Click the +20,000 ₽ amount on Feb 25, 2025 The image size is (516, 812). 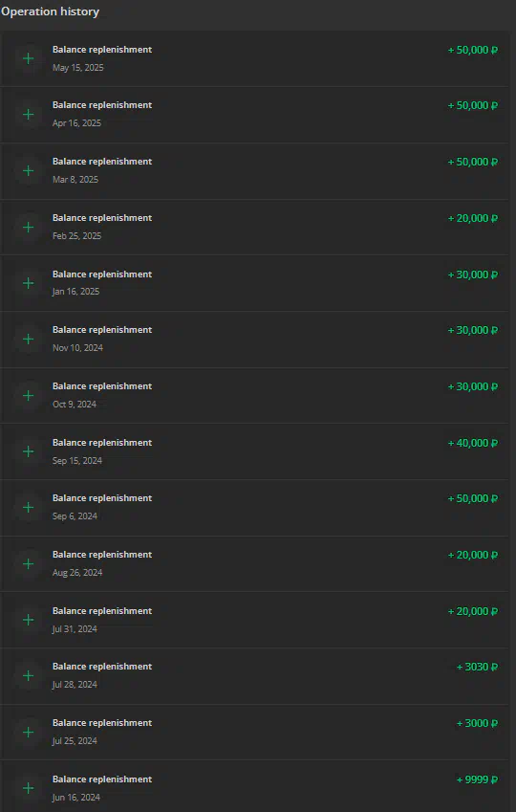pos(473,218)
